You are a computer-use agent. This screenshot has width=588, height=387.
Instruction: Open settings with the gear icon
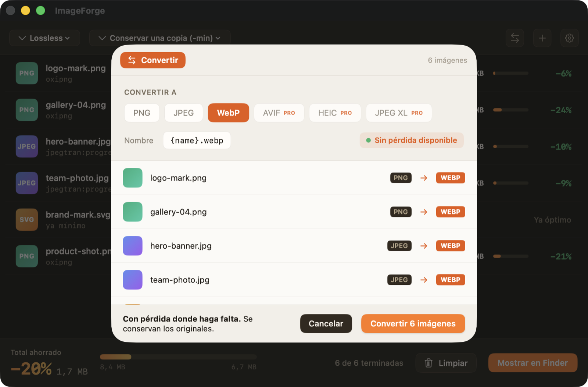570,38
